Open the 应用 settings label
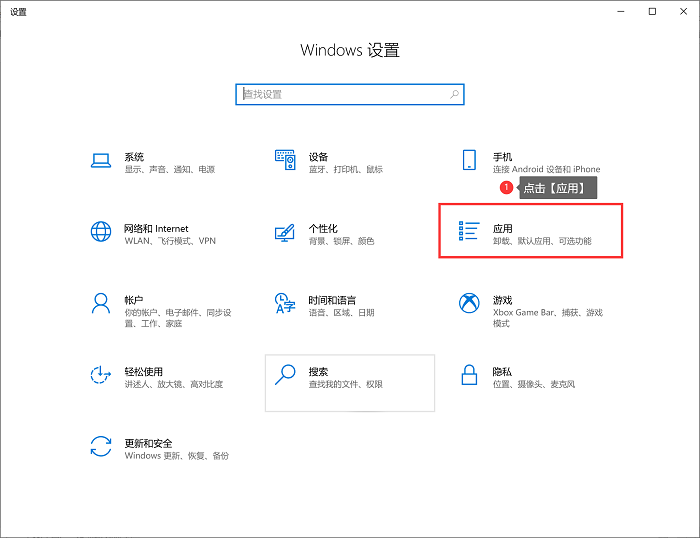 [x=502, y=228]
